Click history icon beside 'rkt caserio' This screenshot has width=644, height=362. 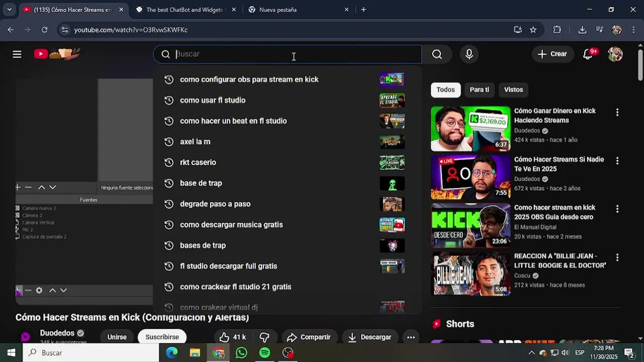tap(169, 162)
